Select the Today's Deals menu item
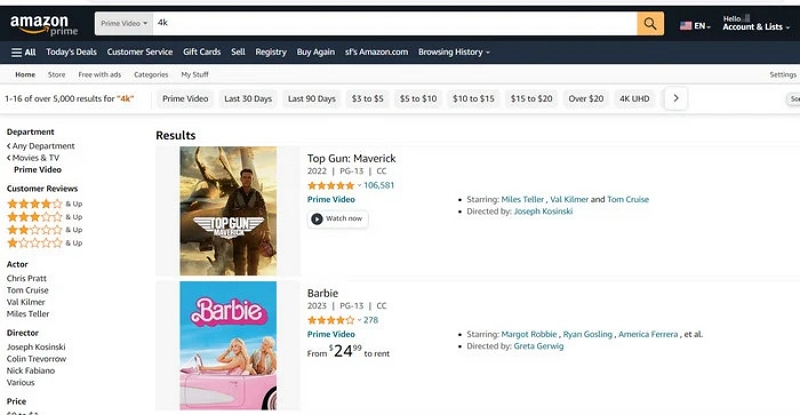Screen dimensions: 800x415 click(x=71, y=52)
